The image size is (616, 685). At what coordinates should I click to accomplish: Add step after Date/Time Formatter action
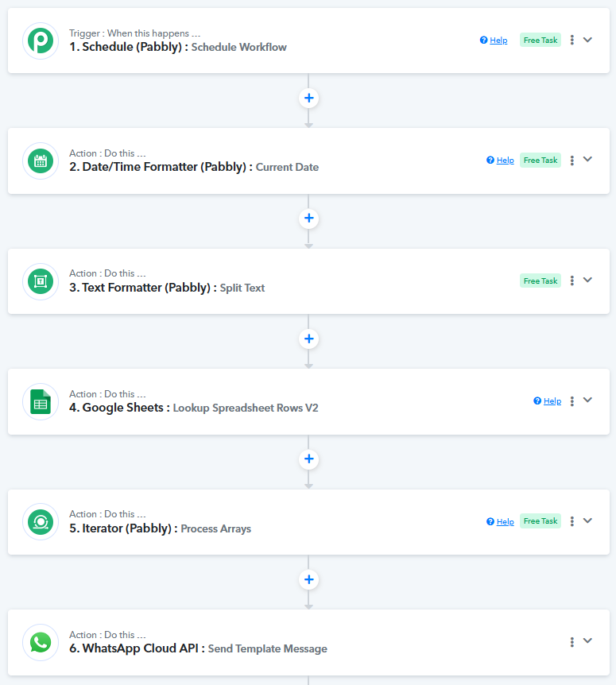pyautogui.click(x=309, y=218)
